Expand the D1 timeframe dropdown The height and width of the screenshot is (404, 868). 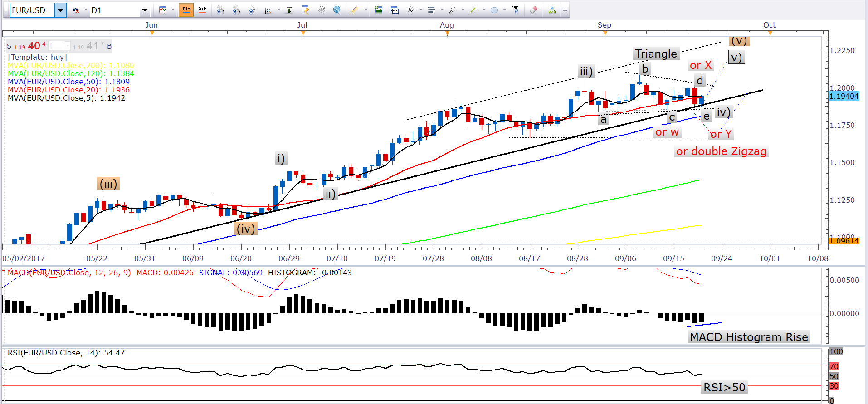145,10
